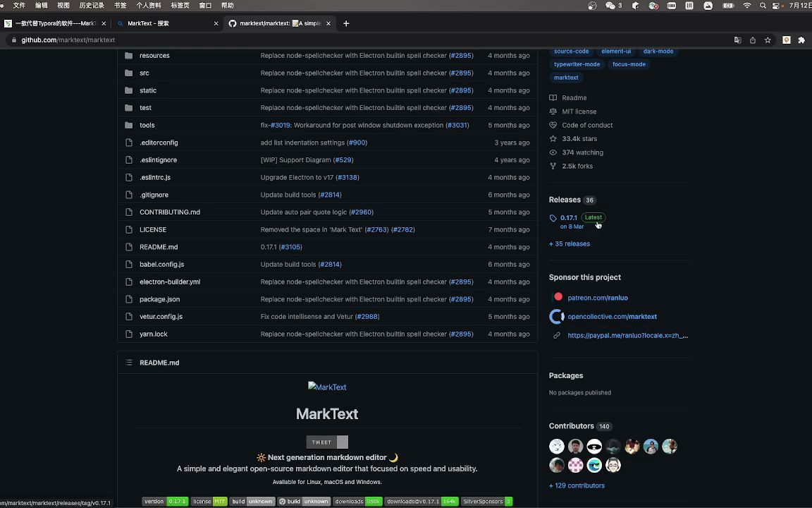Open pull request #3138 link
The height and width of the screenshot is (508, 812).
(x=347, y=177)
